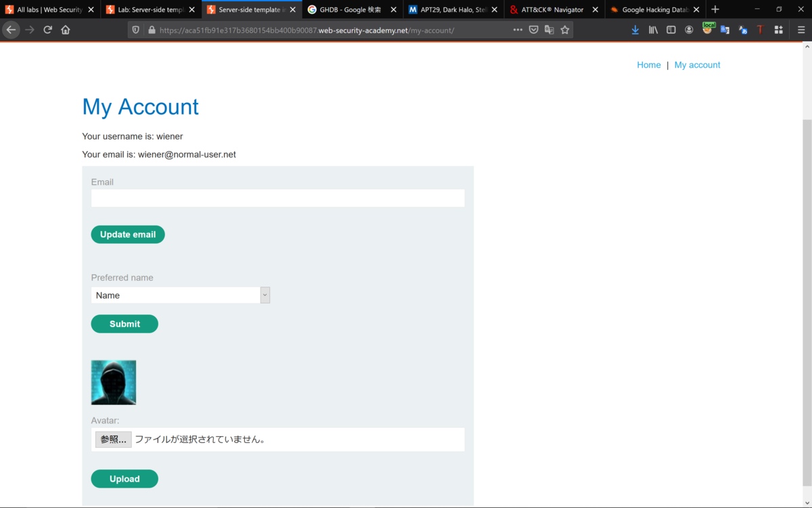Toggle the sidebar view icon

(671, 30)
